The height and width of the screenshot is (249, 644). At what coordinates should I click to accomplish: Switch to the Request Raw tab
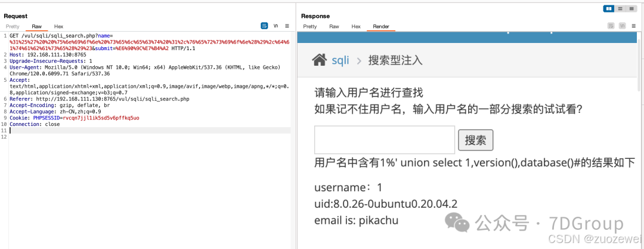click(x=36, y=26)
